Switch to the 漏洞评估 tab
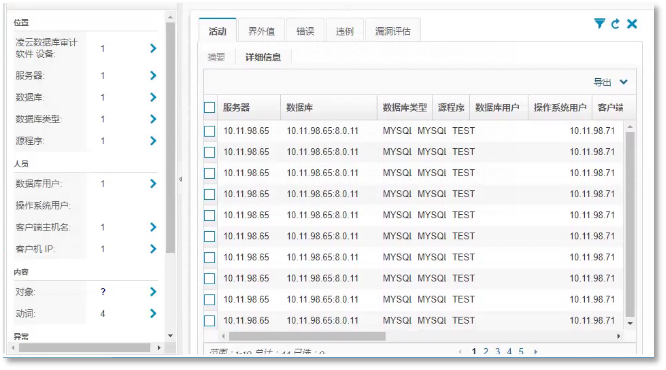666x370 pixels. [x=392, y=31]
